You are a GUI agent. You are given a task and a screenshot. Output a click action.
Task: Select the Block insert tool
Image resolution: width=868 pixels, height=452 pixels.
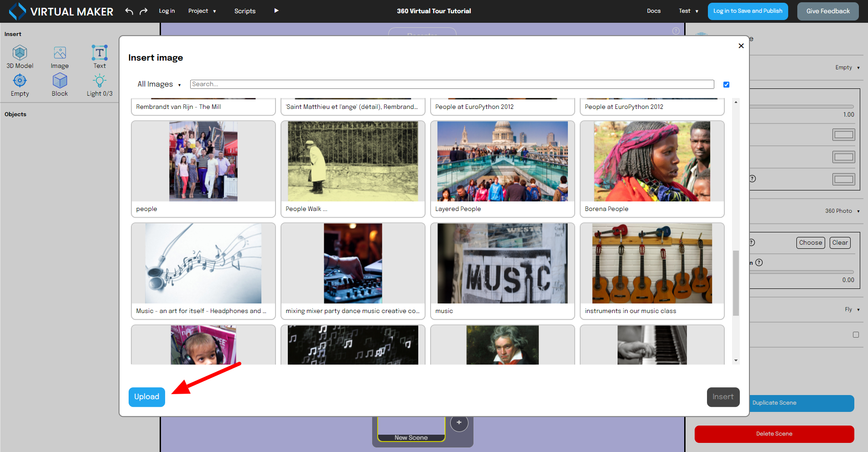click(59, 84)
